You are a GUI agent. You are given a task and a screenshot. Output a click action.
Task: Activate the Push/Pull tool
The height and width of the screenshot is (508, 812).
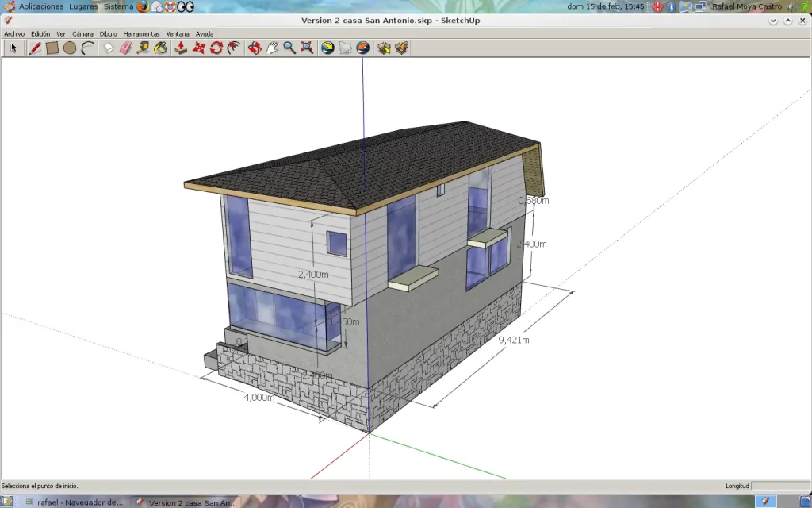179,48
